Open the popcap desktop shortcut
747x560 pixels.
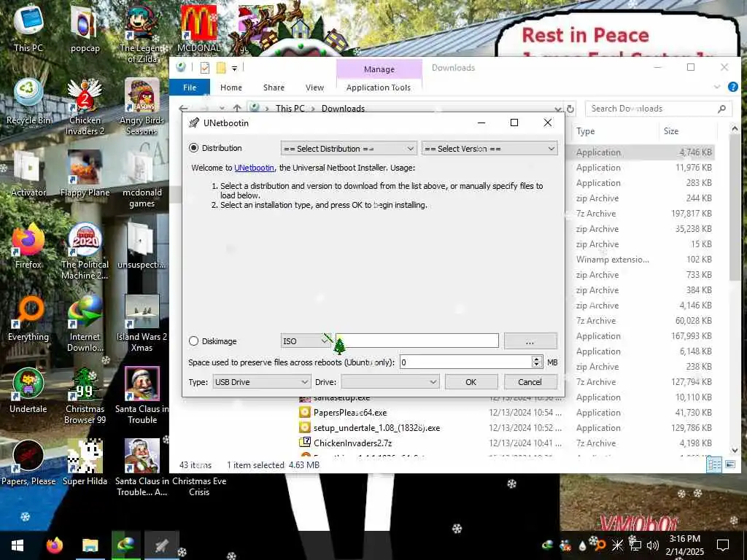click(85, 28)
